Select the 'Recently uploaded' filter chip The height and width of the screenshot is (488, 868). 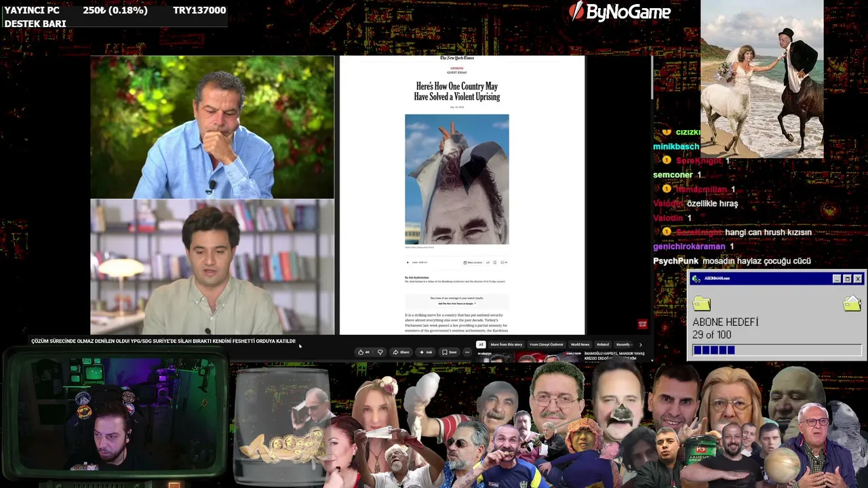coord(623,344)
